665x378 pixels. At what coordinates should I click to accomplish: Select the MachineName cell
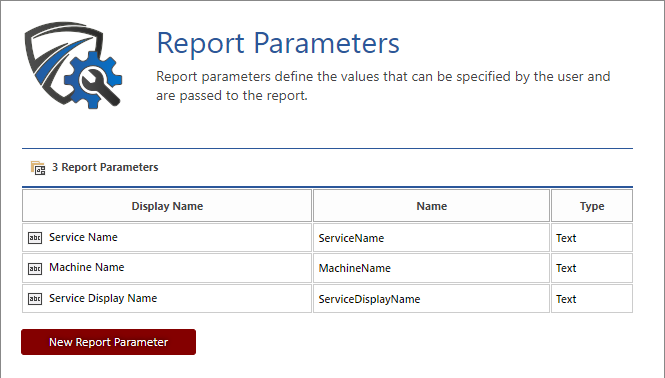click(431, 268)
